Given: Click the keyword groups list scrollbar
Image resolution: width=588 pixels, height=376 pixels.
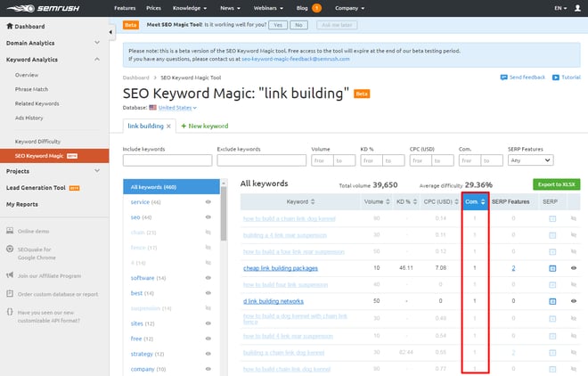Looking at the screenshot, I should coord(224,214).
